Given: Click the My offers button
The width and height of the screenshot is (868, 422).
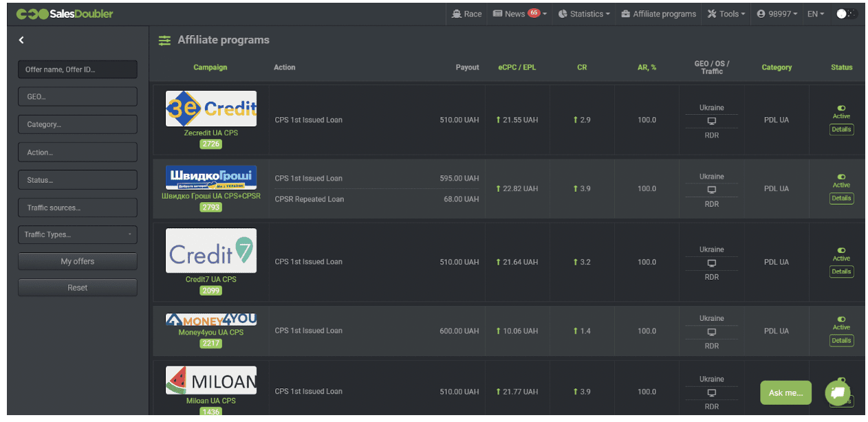Looking at the screenshot, I should tap(78, 261).
